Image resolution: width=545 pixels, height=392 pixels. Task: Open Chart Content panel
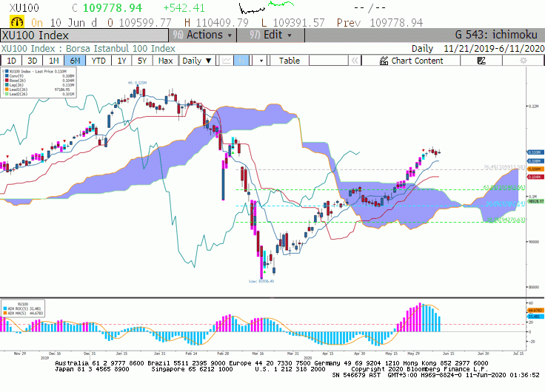tap(411, 61)
